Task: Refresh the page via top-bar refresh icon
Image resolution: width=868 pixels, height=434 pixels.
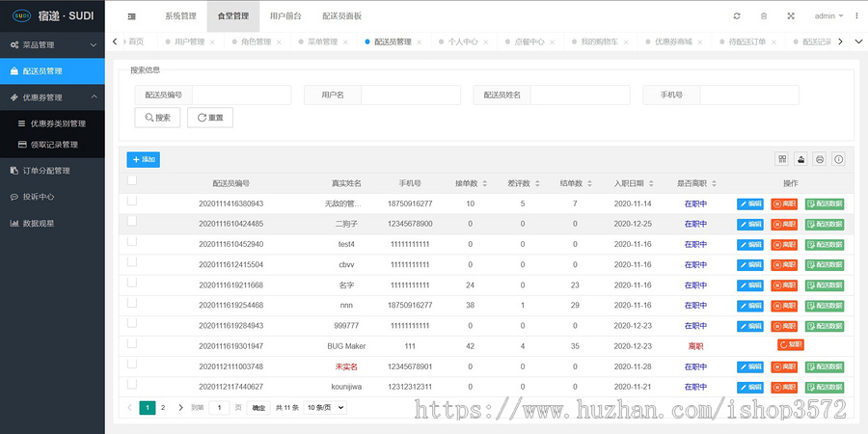Action: tap(737, 16)
